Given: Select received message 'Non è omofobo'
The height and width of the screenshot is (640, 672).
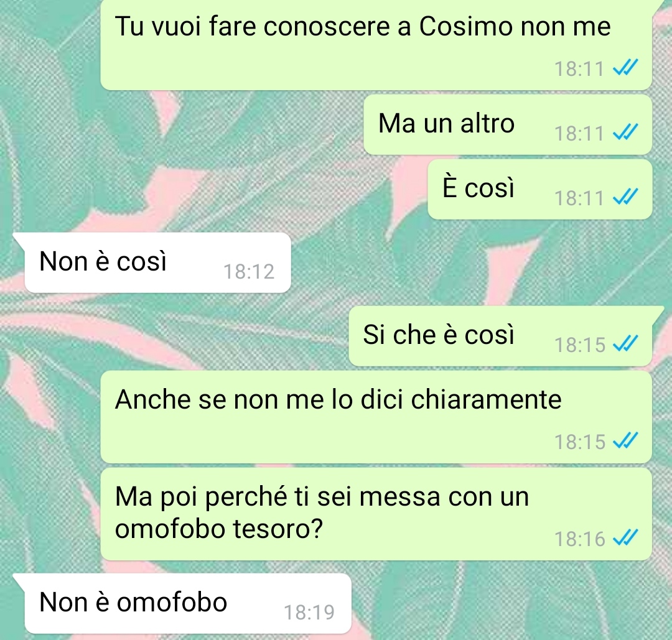Looking at the screenshot, I should tap(188, 603).
